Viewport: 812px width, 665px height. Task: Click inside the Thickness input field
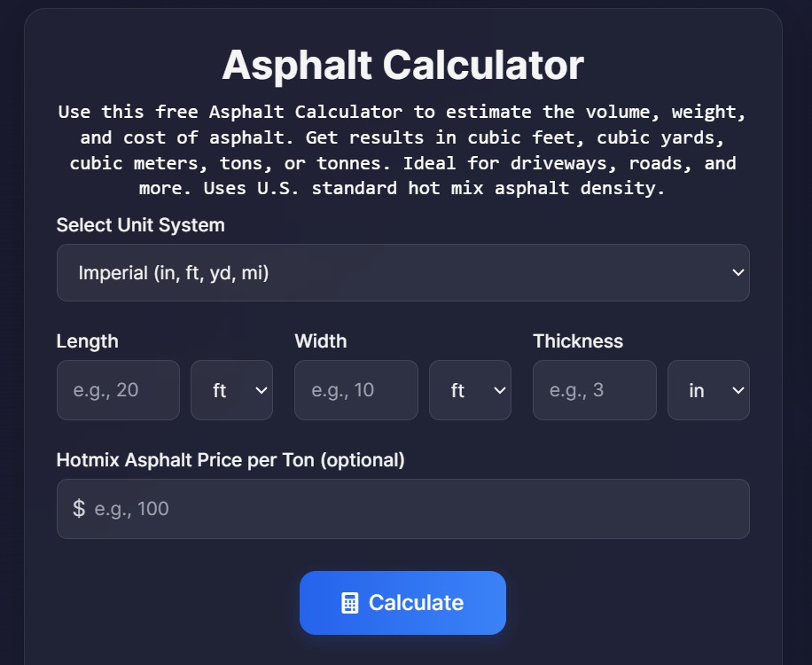click(594, 390)
